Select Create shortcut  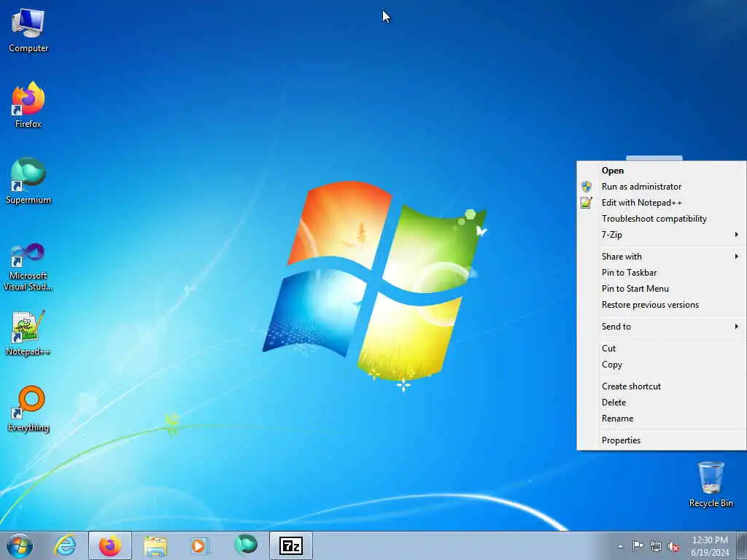pyautogui.click(x=661, y=386)
